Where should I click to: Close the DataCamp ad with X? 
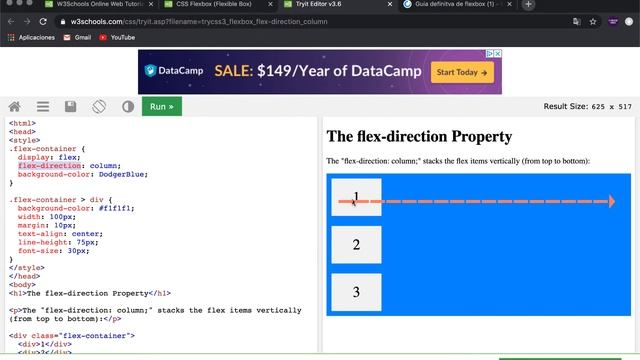[498, 53]
